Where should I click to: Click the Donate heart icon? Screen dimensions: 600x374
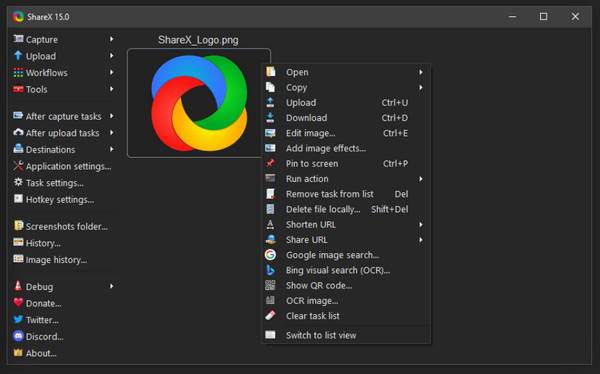[18, 302]
